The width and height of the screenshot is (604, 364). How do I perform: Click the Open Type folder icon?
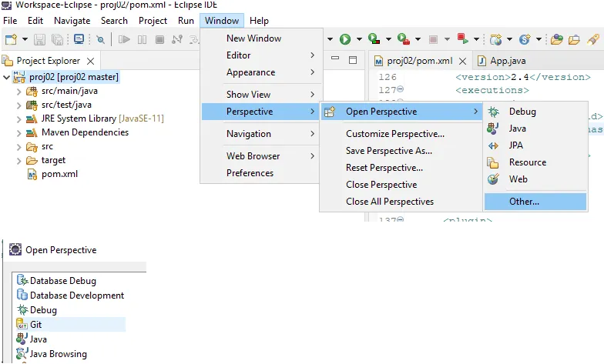click(556, 39)
